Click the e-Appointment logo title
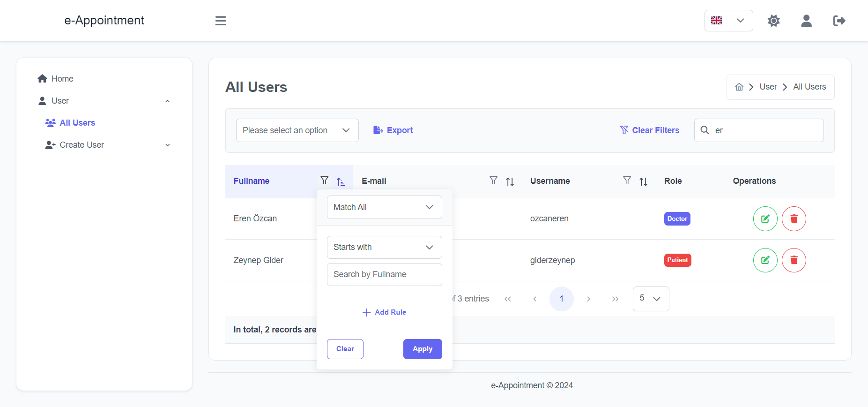The width and height of the screenshot is (868, 407). (104, 20)
